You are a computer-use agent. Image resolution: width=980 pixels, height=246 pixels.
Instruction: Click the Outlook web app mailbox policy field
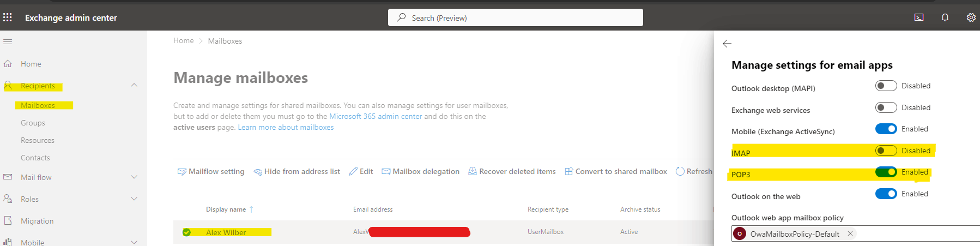[x=856, y=233]
